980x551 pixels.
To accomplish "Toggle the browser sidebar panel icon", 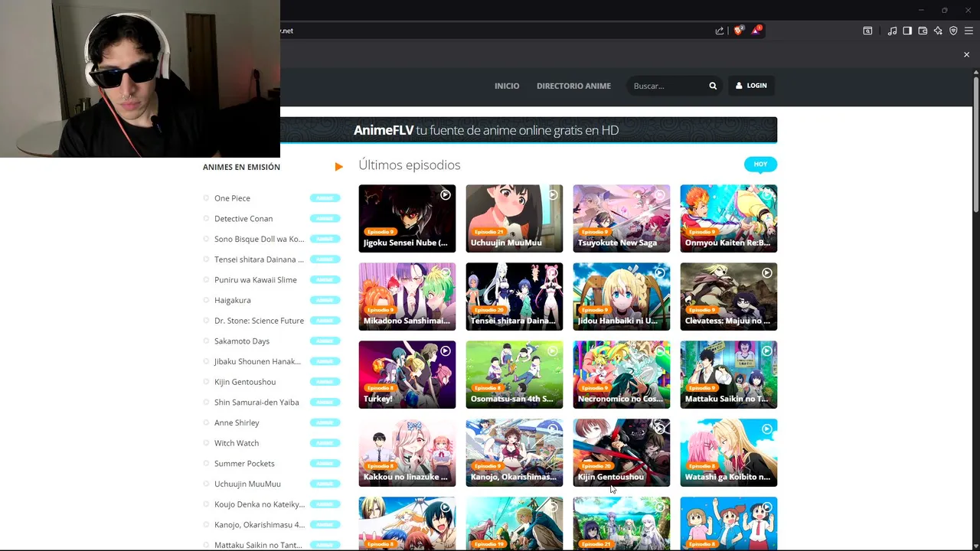I will (x=907, y=31).
